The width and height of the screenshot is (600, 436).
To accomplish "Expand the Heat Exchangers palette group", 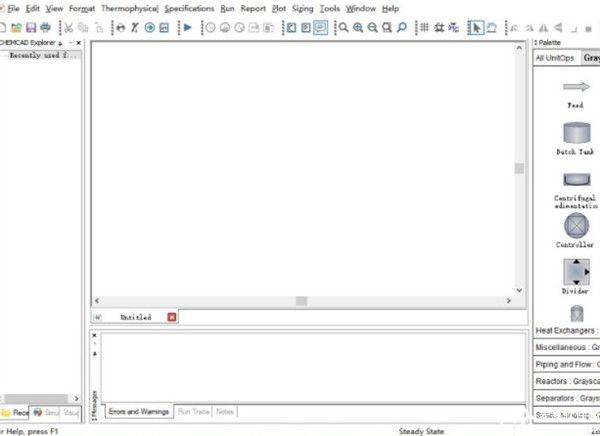I will pyautogui.click(x=566, y=330).
